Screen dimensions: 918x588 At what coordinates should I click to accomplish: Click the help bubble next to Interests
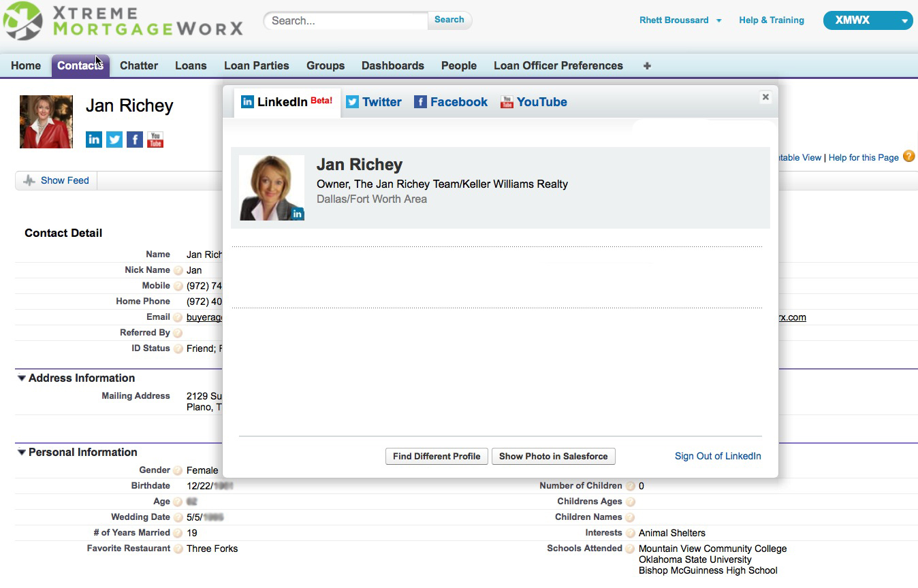pyautogui.click(x=631, y=534)
